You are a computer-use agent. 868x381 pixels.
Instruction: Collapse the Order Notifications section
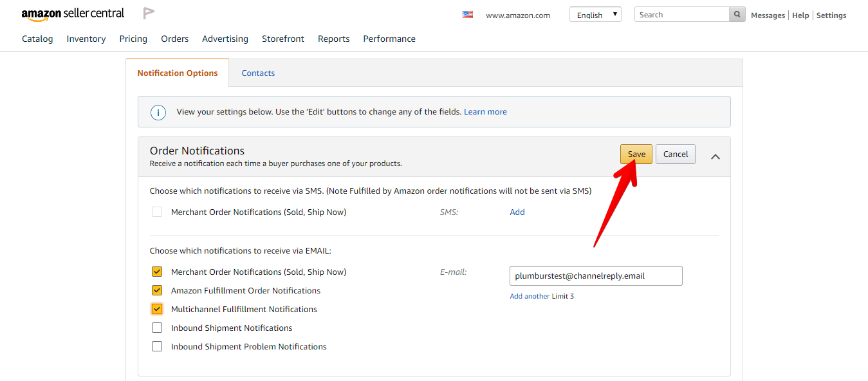[x=716, y=156]
